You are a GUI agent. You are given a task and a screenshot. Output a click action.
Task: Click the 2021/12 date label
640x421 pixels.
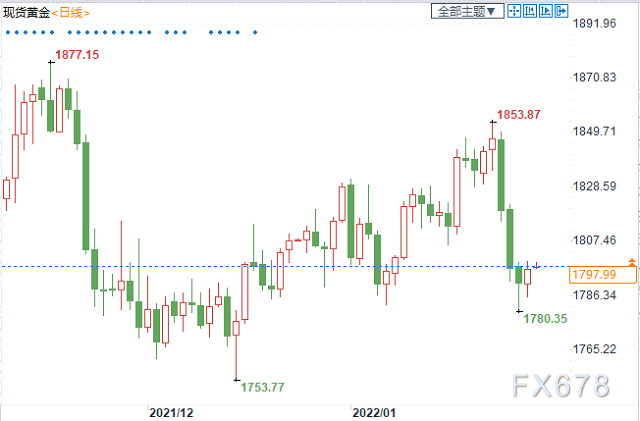tap(171, 413)
